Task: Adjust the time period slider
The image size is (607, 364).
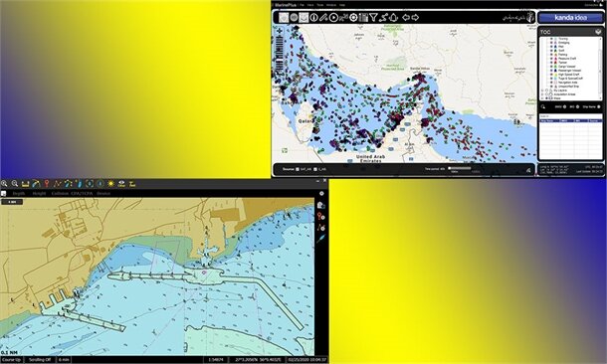Action: coord(460,168)
